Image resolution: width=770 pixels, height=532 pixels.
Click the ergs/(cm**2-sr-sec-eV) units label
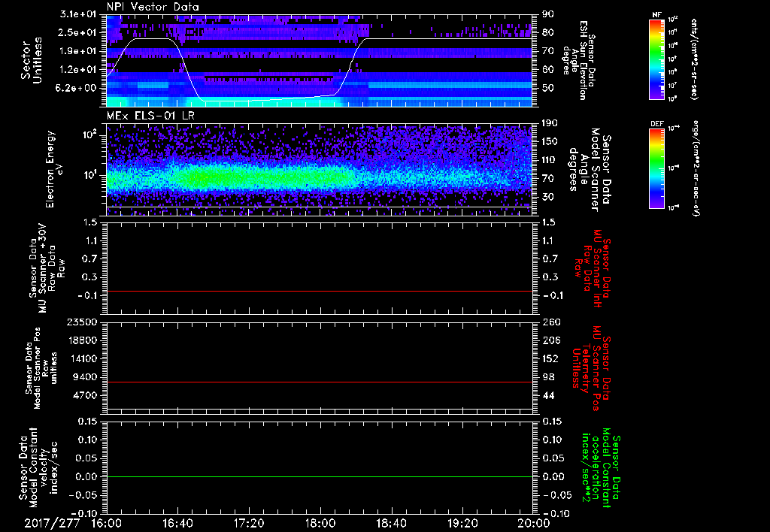(696, 168)
